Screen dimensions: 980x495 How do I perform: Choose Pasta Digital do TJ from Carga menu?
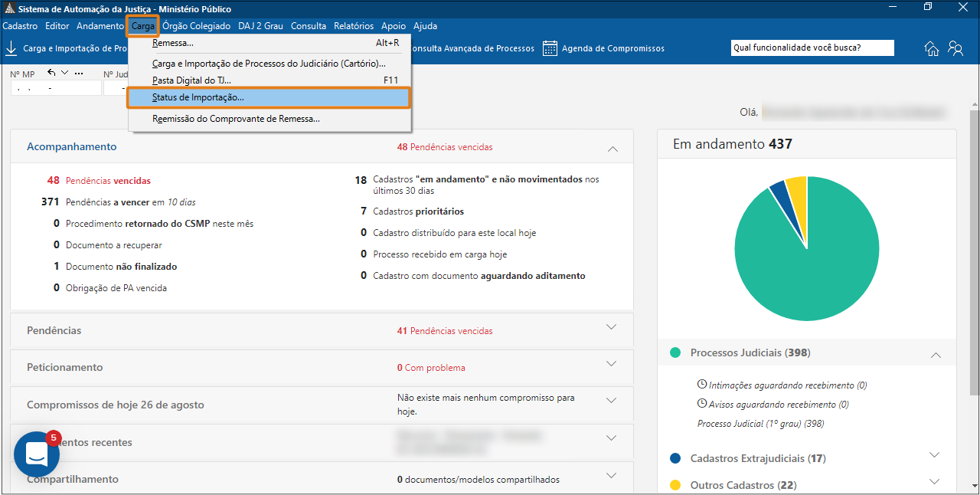coord(191,80)
